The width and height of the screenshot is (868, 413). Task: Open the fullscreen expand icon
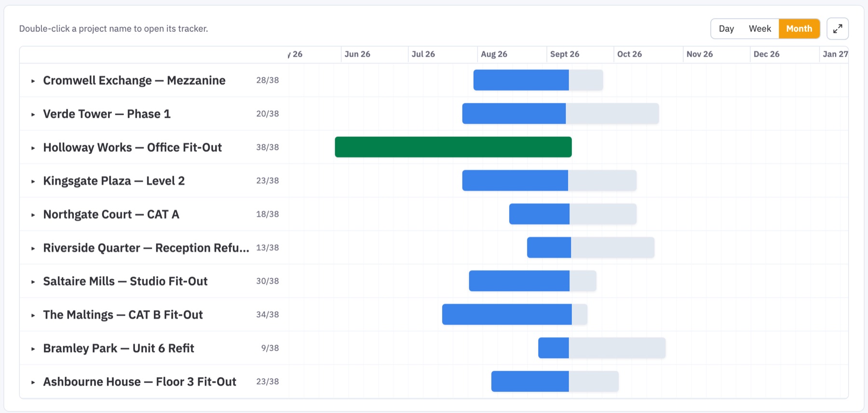click(838, 28)
